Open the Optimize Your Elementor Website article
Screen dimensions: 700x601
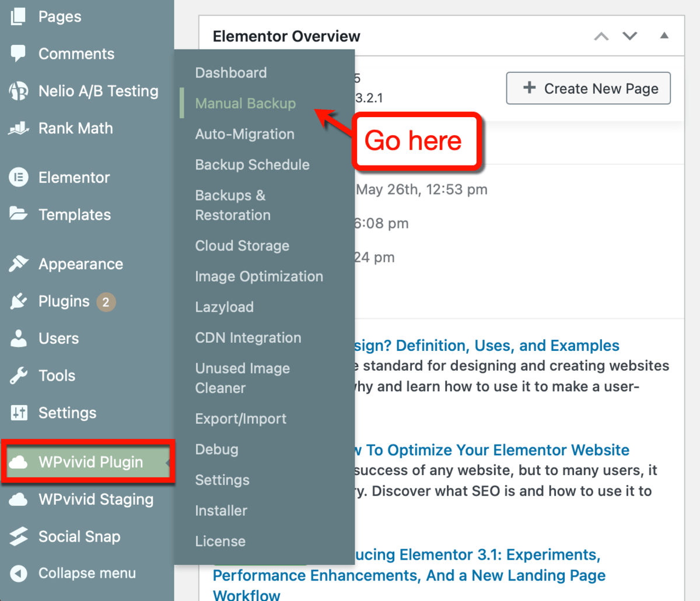492,450
